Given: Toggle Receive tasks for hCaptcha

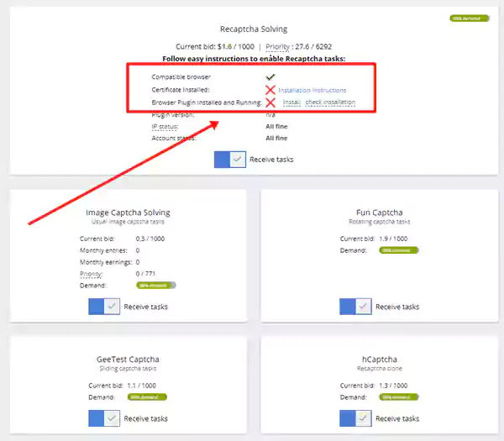Looking at the screenshot, I should click(x=355, y=418).
